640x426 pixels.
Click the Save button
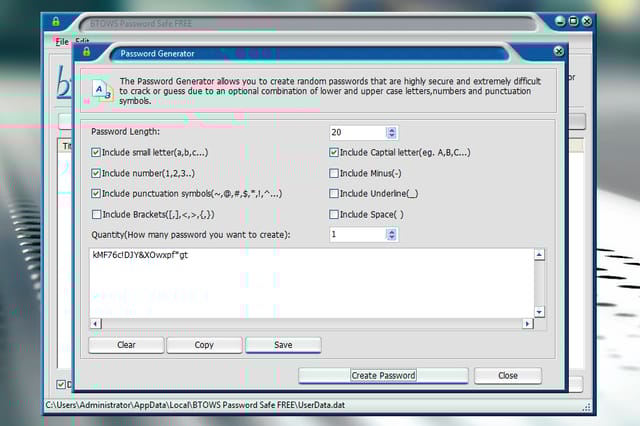pyautogui.click(x=283, y=345)
